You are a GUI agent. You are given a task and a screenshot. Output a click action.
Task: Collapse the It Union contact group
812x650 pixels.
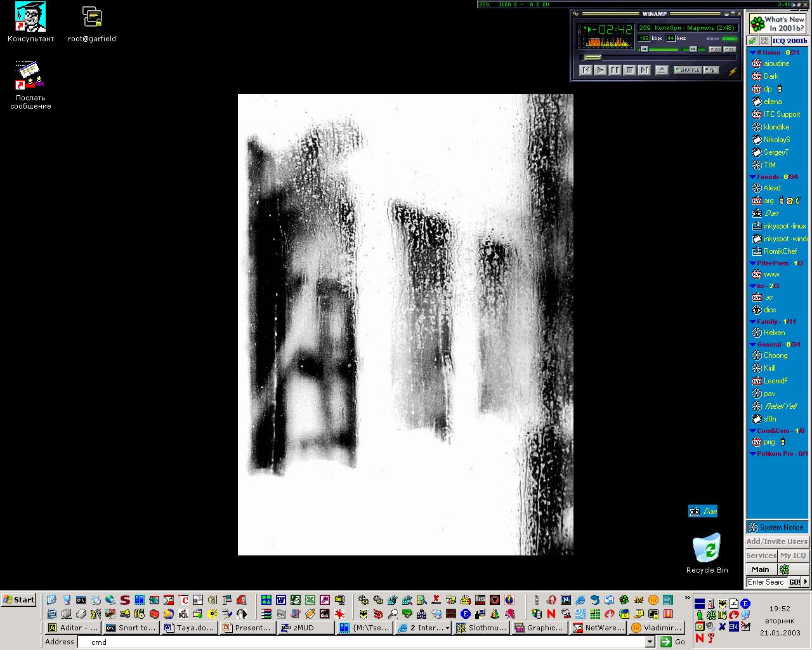point(753,53)
